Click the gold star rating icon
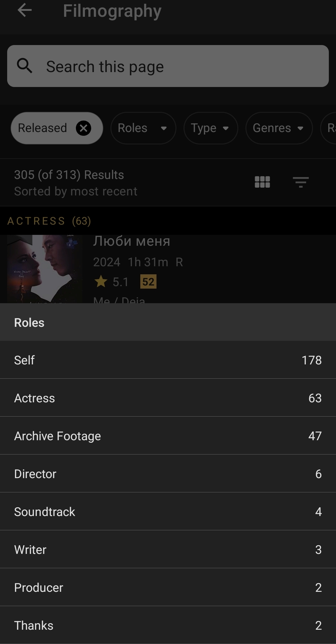This screenshot has height=644, width=336. (x=101, y=282)
